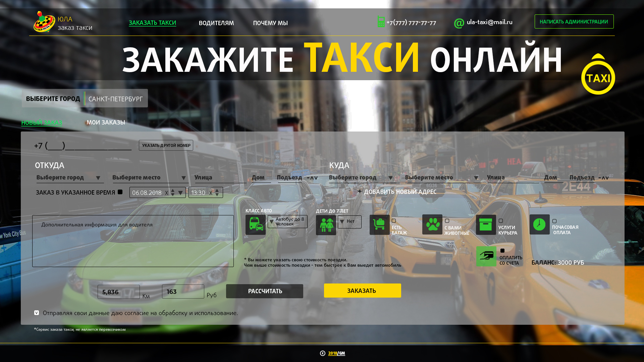644x362 pixels.
Task: Open Заказать такси menu item
Action: coord(152,23)
